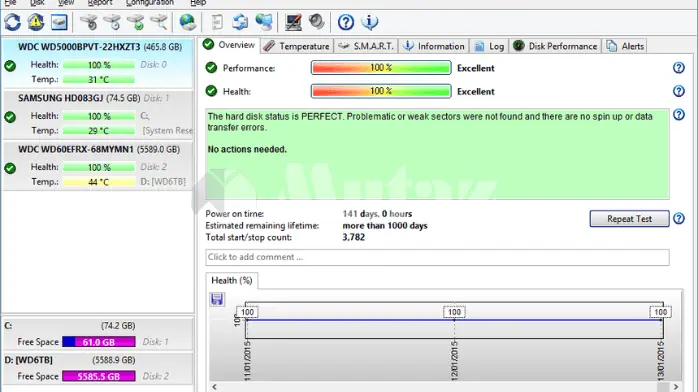Screen dimensions: 698x392
Task: Click green status check for SAMSUNG HD083GJ disk
Action: point(10,117)
